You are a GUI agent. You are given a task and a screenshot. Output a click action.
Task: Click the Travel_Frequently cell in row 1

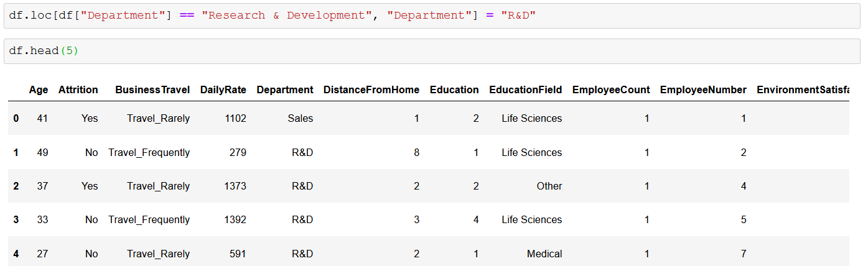149,152
